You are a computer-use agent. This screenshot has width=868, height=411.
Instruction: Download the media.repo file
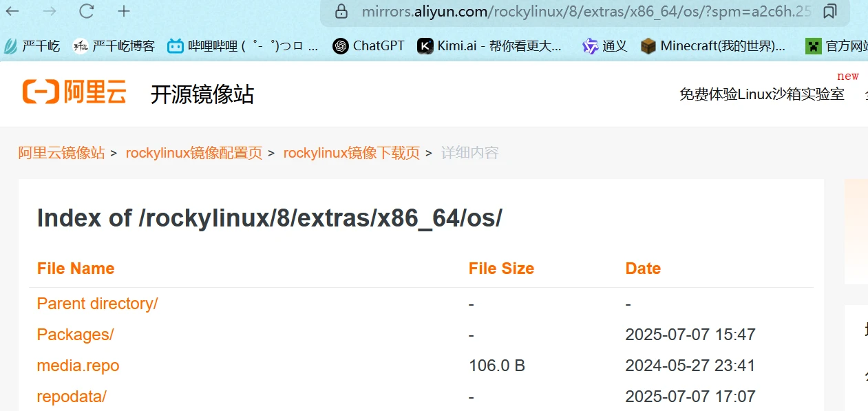[78, 366]
